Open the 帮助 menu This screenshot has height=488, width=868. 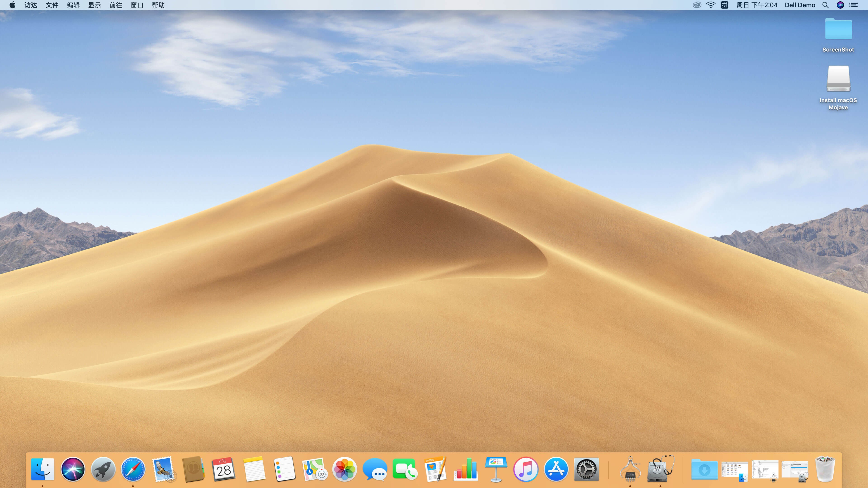tap(158, 5)
